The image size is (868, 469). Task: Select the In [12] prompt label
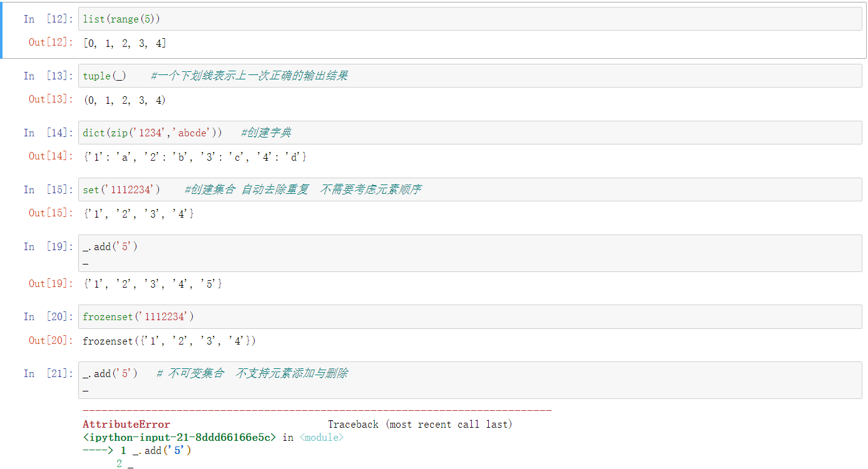pos(48,19)
